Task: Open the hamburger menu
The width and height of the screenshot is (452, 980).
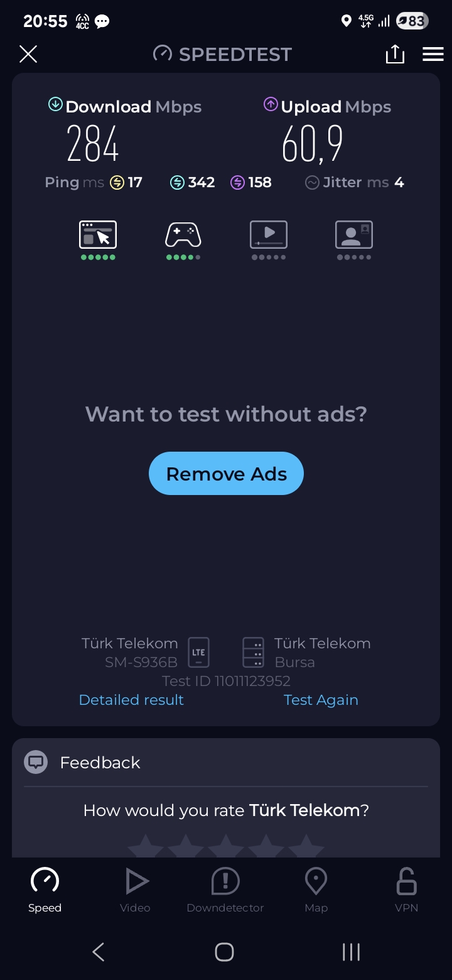Action: (x=433, y=54)
